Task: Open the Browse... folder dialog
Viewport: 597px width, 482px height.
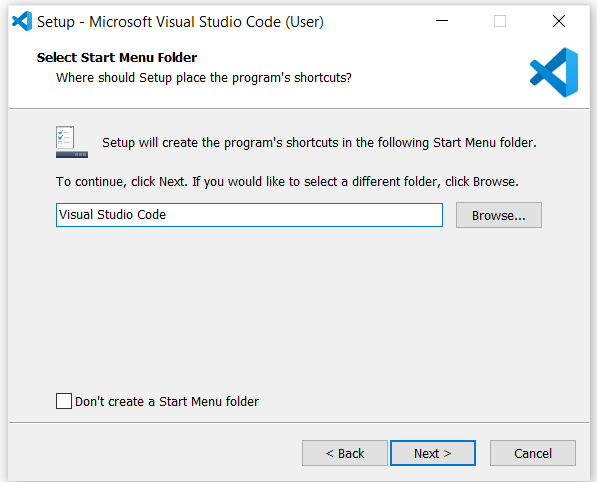Action: (499, 215)
